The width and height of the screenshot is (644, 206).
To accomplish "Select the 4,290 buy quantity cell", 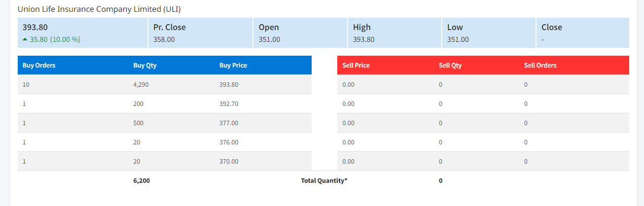I will pos(141,84).
